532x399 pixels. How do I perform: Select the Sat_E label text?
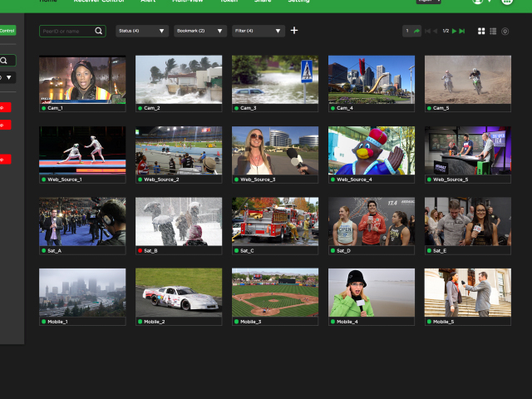click(x=440, y=251)
